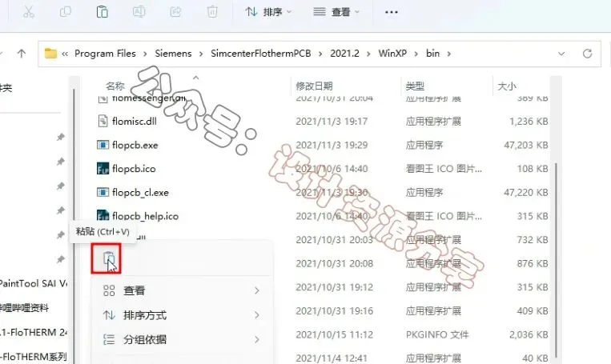The height and width of the screenshot is (364, 611).
Task: Click the Paste clipboard icon in top toolbar
Action: click(102, 12)
